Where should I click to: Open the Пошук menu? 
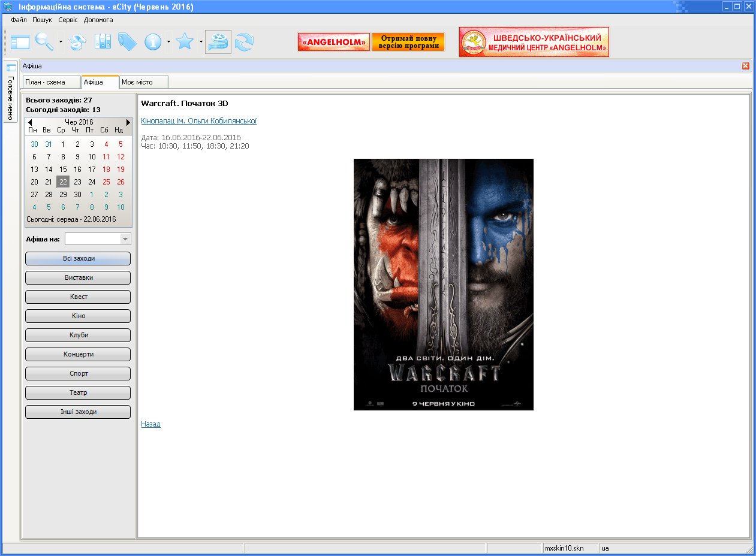pos(43,20)
